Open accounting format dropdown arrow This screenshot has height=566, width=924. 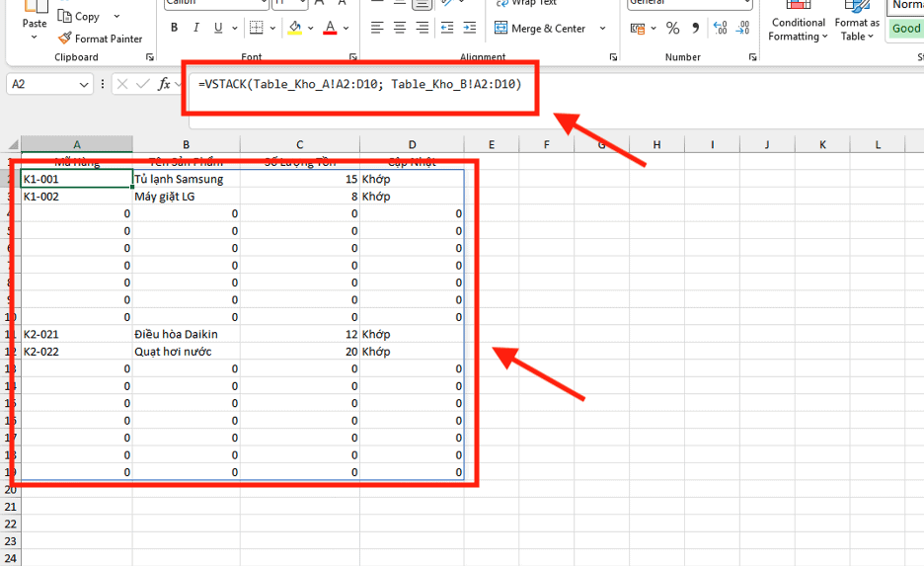[x=654, y=29]
